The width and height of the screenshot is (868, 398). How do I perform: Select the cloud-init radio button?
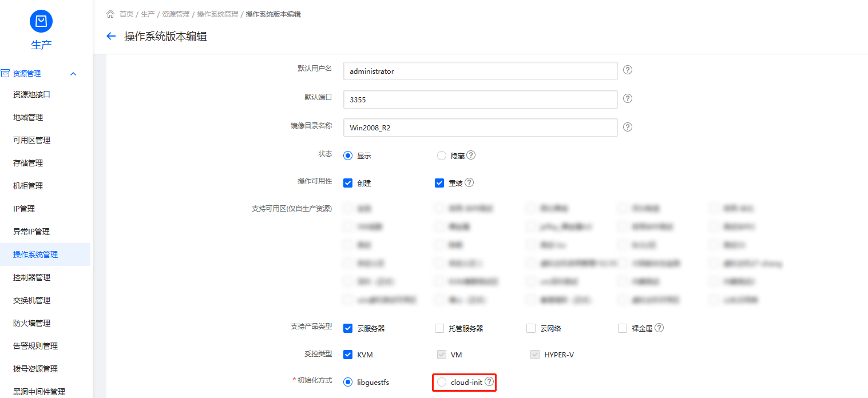[x=442, y=382]
